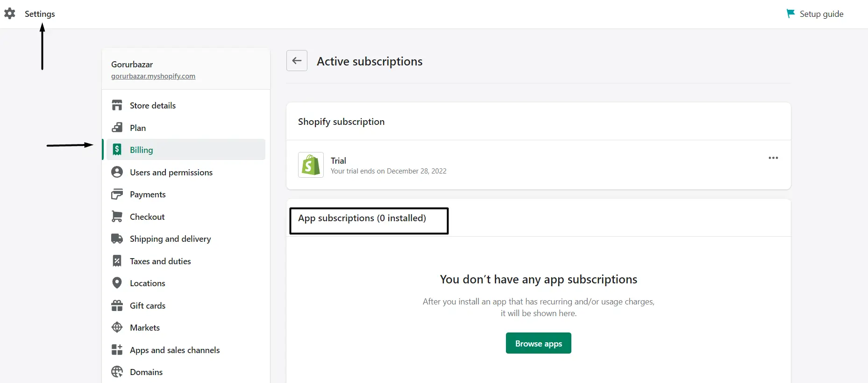This screenshot has height=383, width=868.
Task: Go back using the arrow button
Action: [x=297, y=61]
